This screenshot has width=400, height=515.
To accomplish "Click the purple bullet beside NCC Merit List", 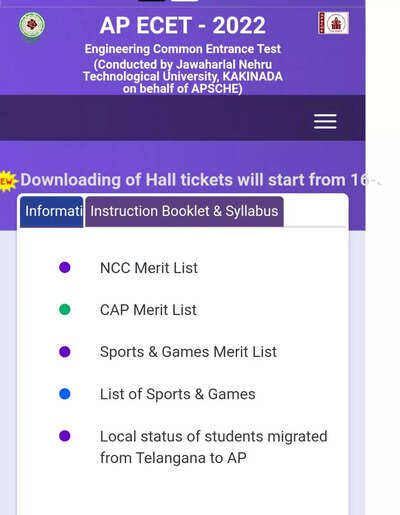I will (65, 267).
